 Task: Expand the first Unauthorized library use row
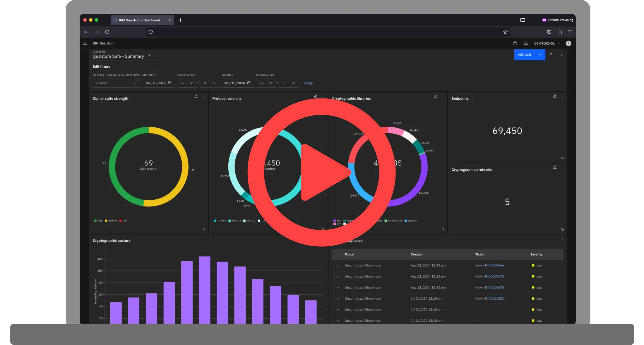point(338,266)
